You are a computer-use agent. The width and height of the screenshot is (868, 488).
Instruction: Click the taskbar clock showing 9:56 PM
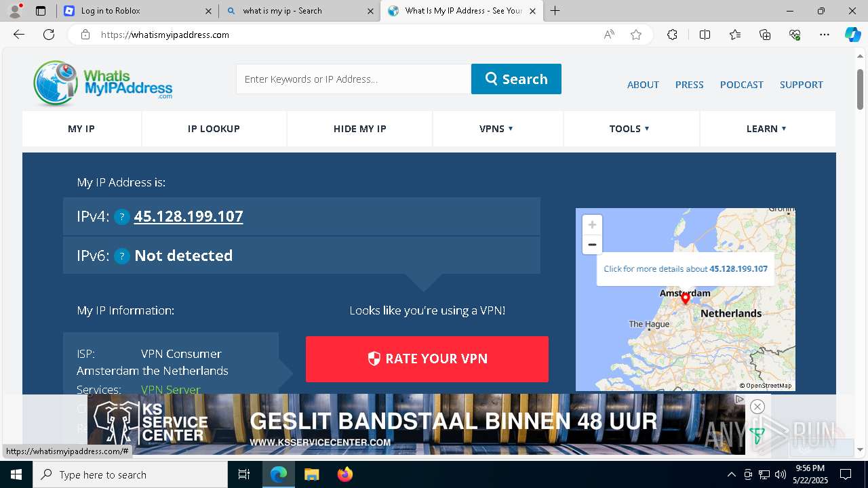(810, 474)
